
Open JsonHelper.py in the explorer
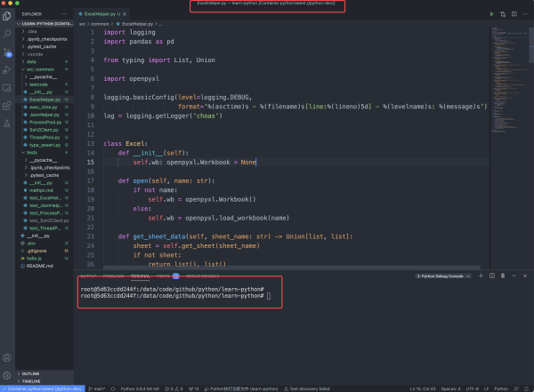click(44, 115)
